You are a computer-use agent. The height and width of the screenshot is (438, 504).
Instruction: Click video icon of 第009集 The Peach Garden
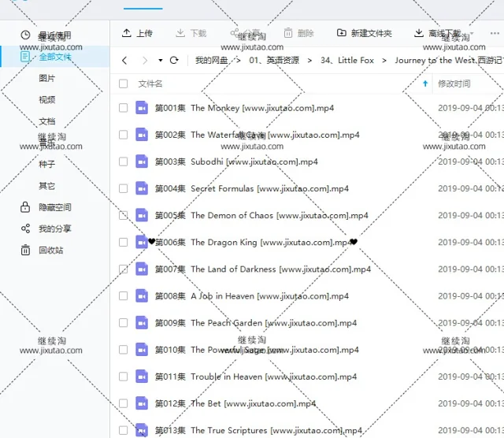[142, 322]
